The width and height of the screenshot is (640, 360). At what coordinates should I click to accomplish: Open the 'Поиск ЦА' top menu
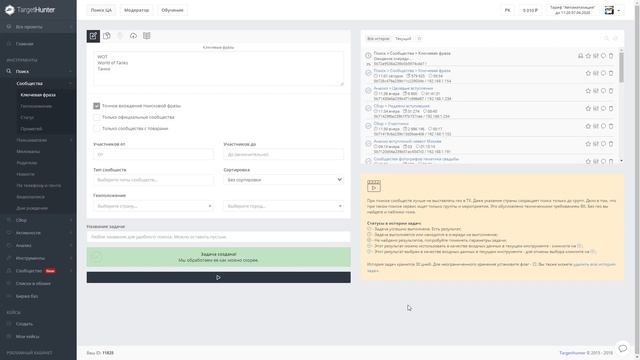tap(101, 10)
